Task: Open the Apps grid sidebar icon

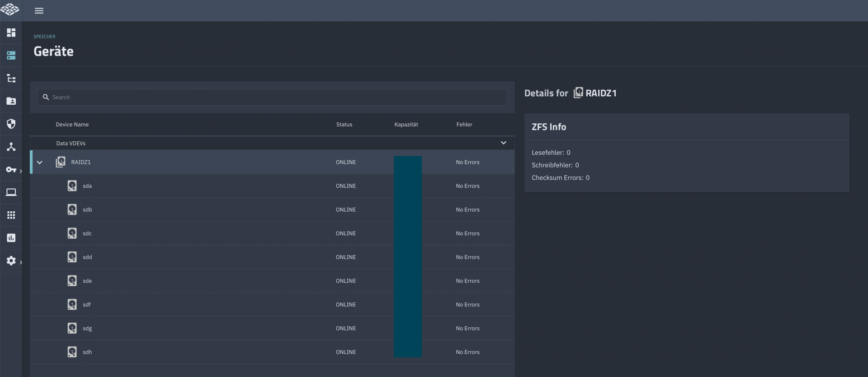Action: (11, 215)
